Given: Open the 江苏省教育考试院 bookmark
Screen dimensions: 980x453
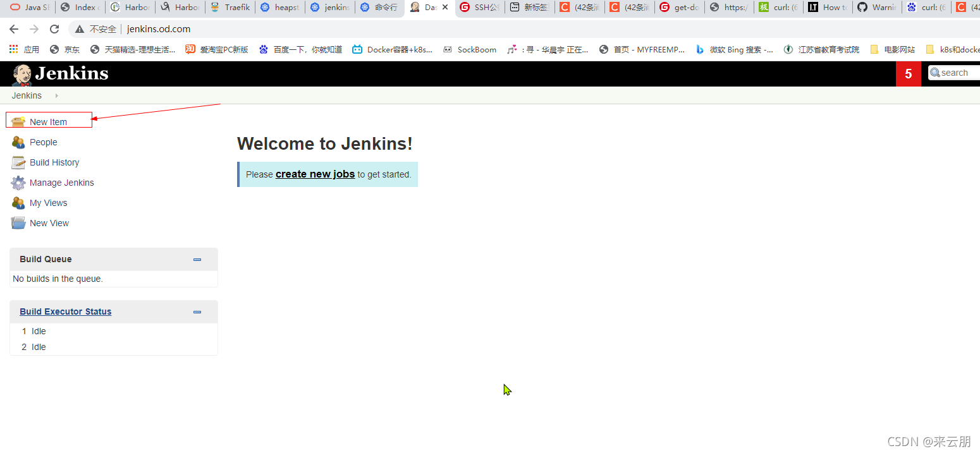Looking at the screenshot, I should (x=821, y=49).
